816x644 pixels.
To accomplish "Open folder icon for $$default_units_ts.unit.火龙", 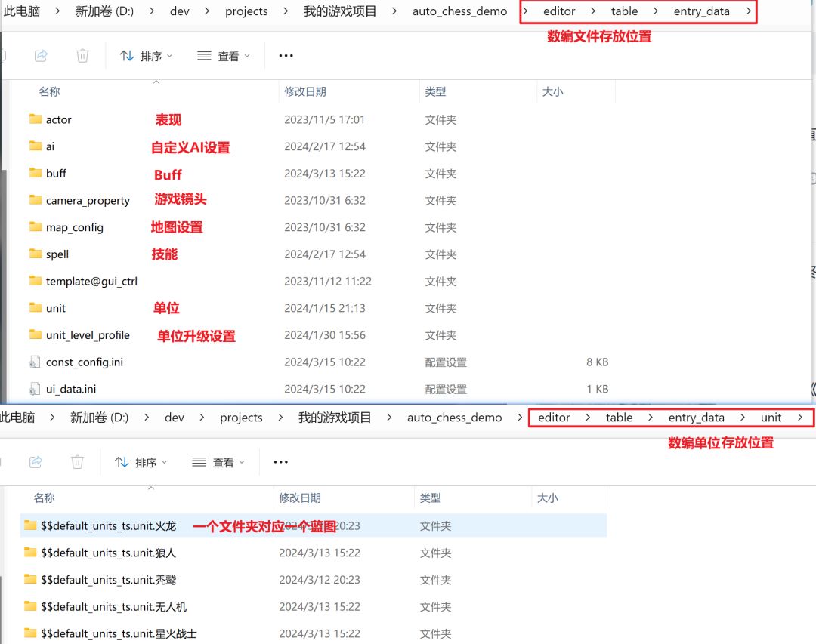I will coord(30,525).
